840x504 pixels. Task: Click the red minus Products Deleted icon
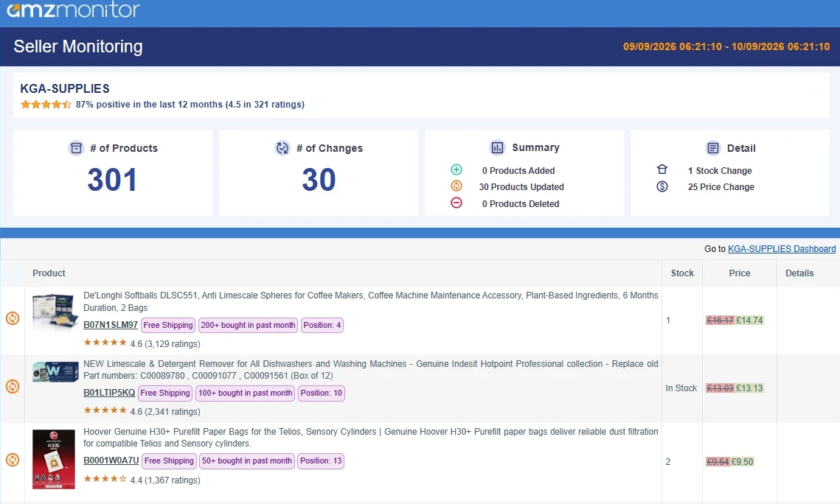(457, 203)
